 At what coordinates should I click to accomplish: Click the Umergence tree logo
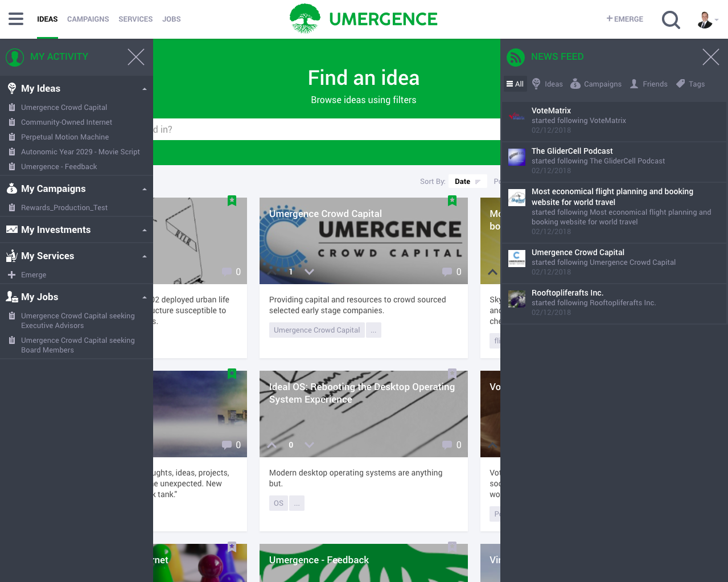[x=305, y=18]
